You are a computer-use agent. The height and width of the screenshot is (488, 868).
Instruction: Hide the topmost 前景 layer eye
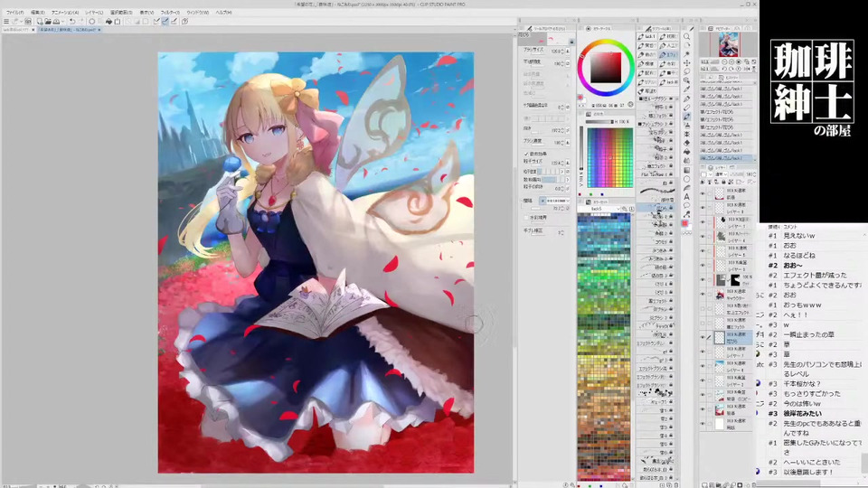(703, 193)
